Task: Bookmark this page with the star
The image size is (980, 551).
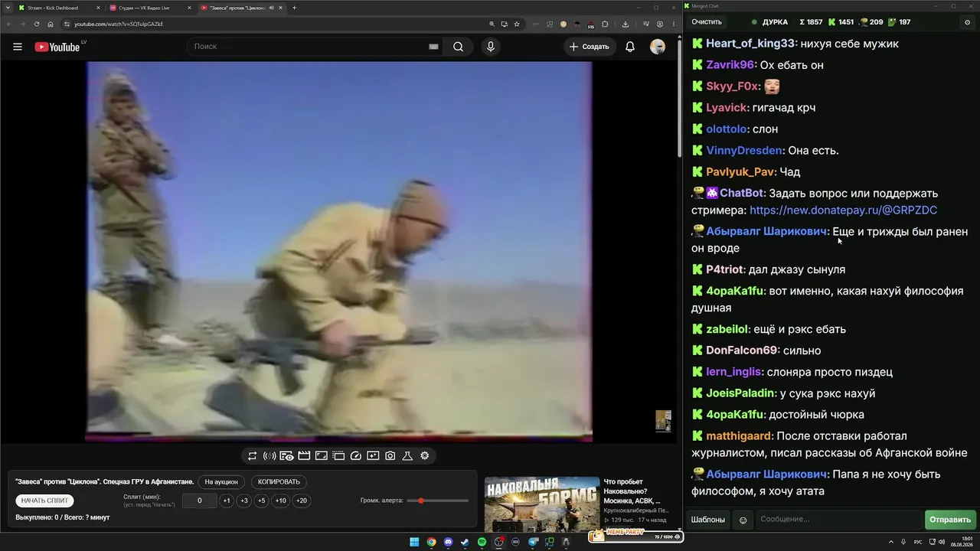Action: 518,24
